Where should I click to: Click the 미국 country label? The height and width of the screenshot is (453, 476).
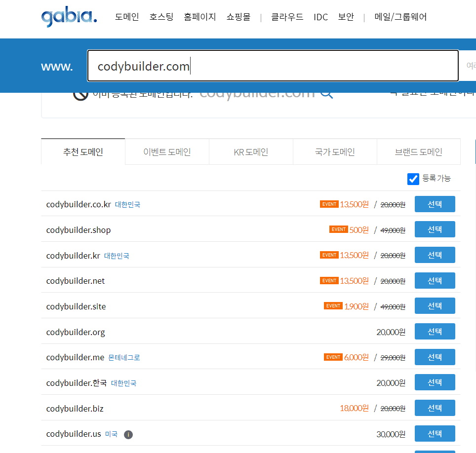112,434
